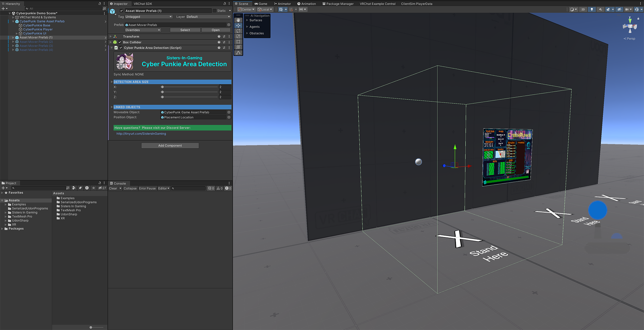The width and height of the screenshot is (644, 330).
Task: Open VRChat Example Central tab
Action: (x=377, y=4)
